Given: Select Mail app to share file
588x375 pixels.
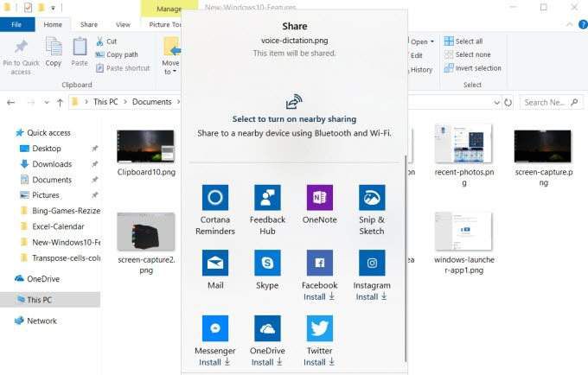Looking at the screenshot, I should click(x=214, y=263).
